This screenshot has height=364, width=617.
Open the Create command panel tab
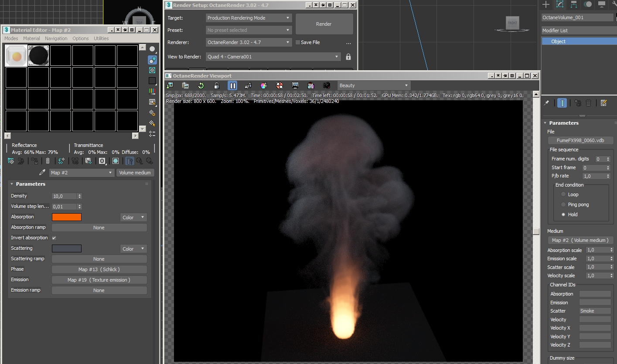546,4
